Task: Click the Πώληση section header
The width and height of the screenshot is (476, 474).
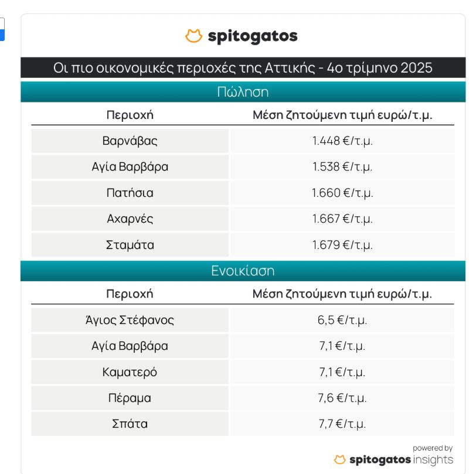Action: (x=243, y=92)
